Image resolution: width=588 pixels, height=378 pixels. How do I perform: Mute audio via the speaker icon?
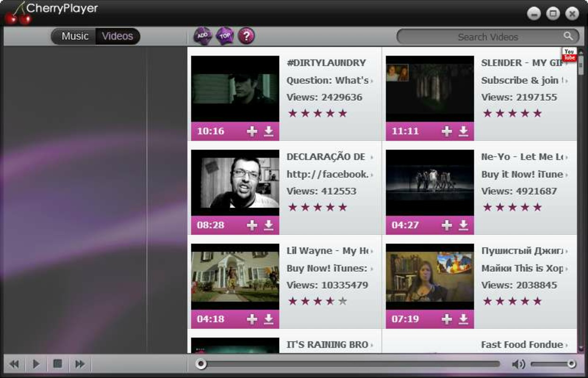point(518,364)
